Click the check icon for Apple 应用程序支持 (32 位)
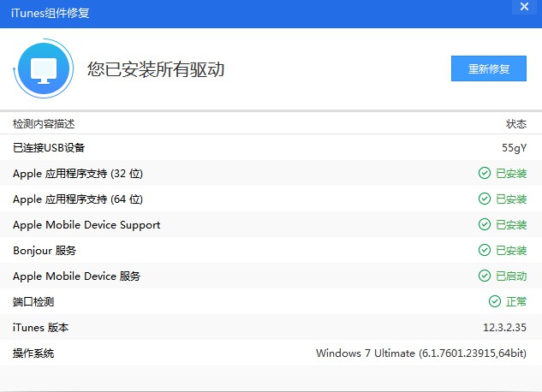 pos(485,173)
